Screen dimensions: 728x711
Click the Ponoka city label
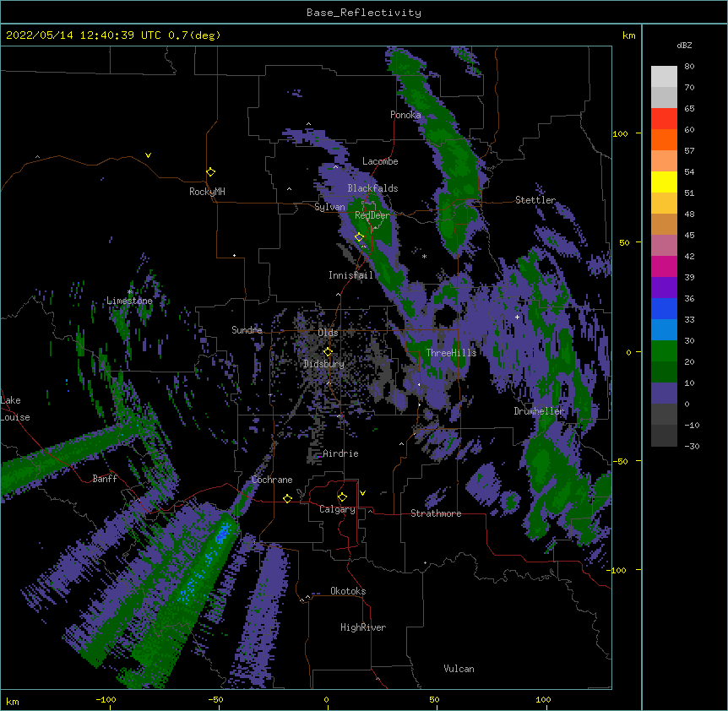click(405, 115)
